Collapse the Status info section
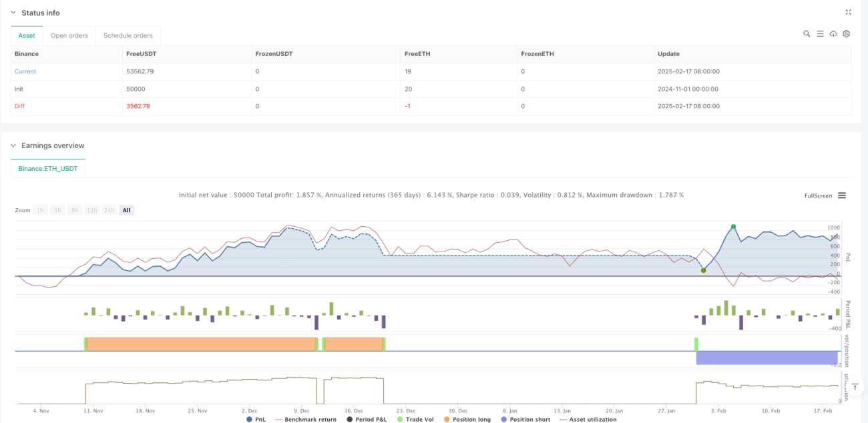Screen dimensions: 868x423 click(x=13, y=13)
